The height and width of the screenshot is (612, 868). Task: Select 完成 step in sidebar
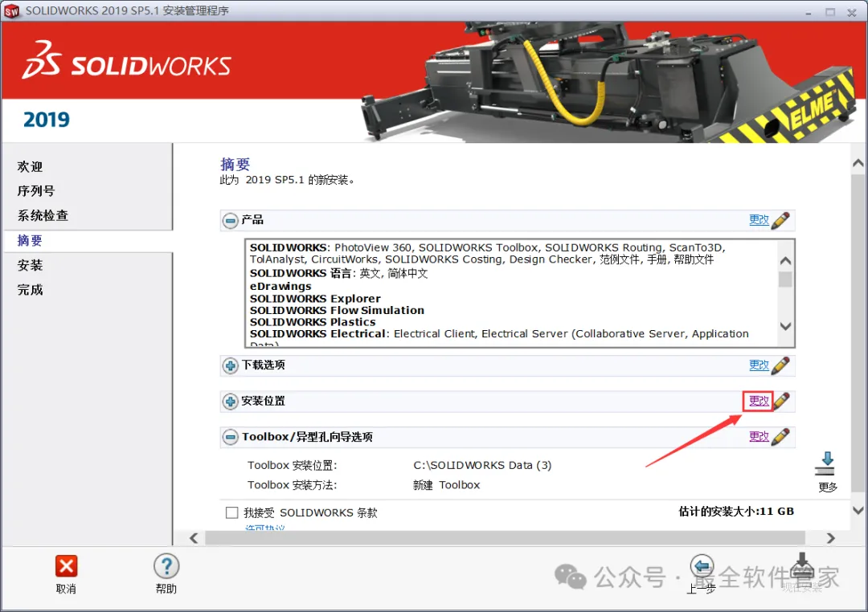[x=30, y=289]
